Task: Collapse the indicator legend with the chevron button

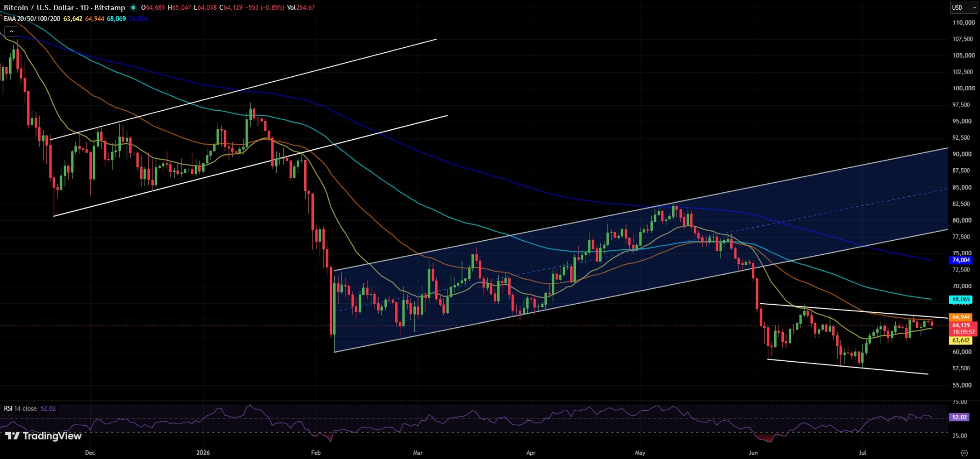Action: (x=11, y=32)
